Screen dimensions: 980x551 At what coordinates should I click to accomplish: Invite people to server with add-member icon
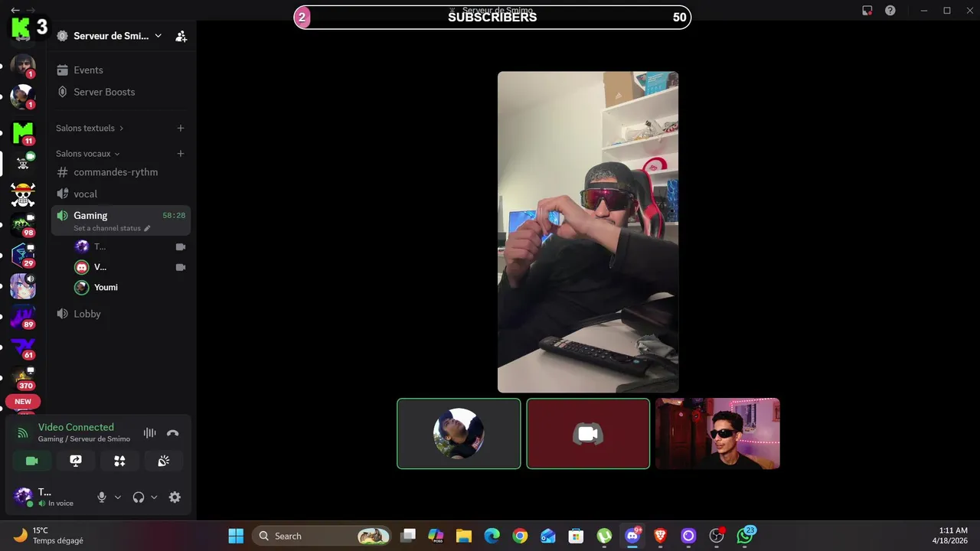181,36
